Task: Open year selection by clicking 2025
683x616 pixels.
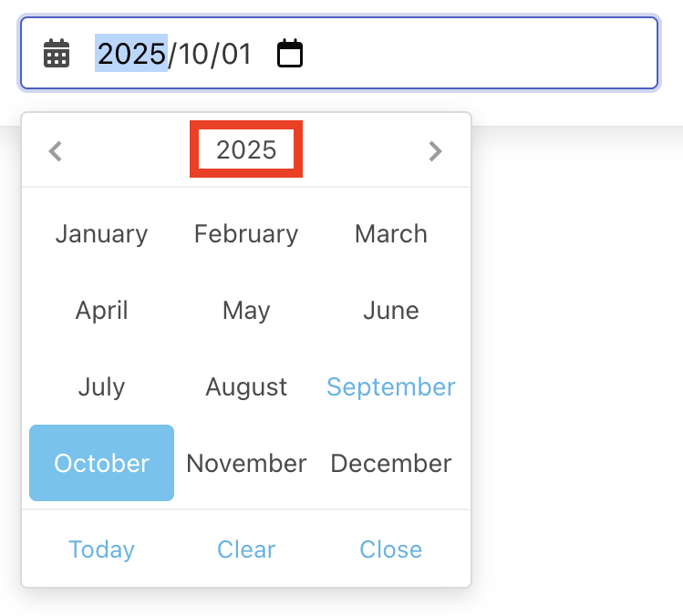Action: 246,150
